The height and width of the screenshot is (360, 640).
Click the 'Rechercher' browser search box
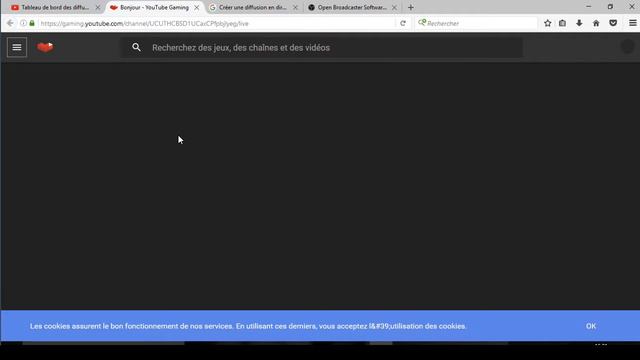476,23
